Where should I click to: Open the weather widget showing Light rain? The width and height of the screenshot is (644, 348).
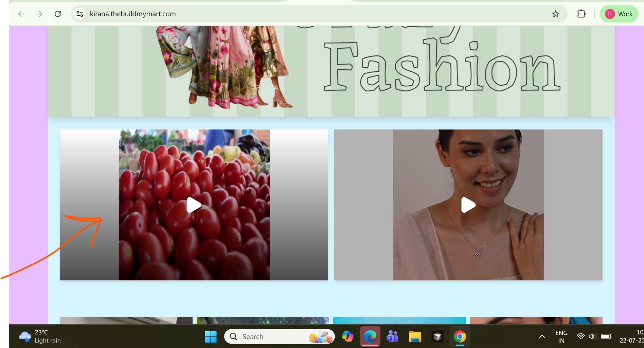[40, 336]
